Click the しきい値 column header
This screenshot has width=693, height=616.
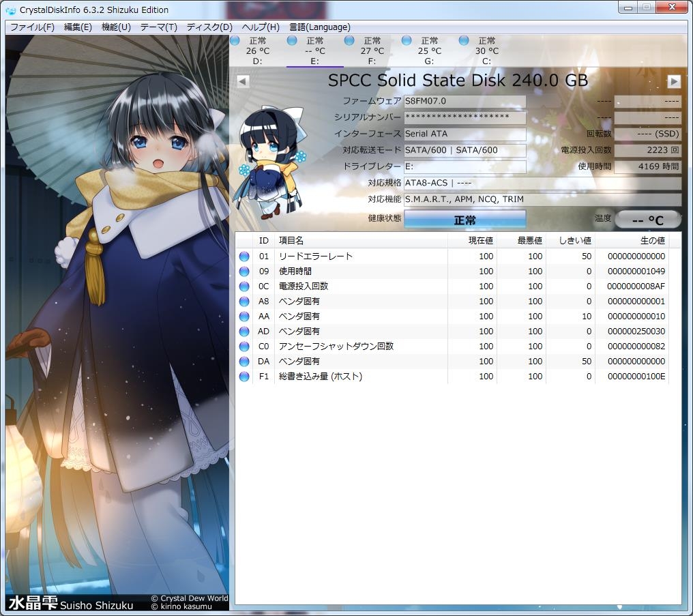[571, 240]
